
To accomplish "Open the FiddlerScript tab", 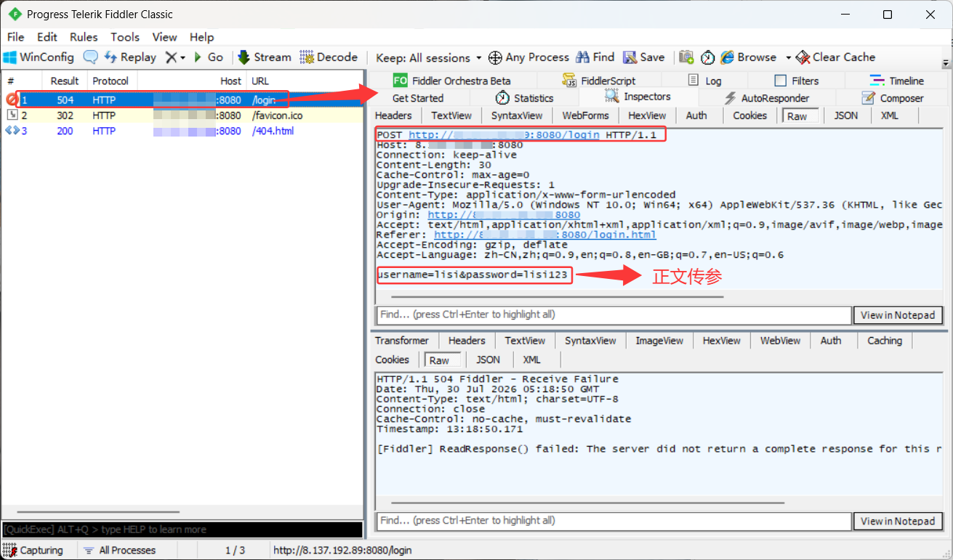I will pyautogui.click(x=599, y=81).
